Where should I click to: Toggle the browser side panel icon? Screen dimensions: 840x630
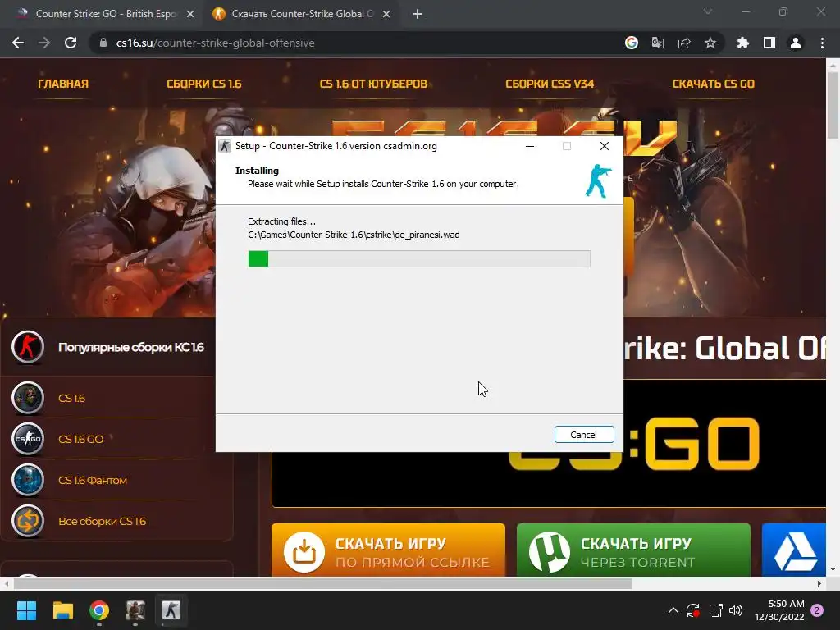[x=769, y=43]
